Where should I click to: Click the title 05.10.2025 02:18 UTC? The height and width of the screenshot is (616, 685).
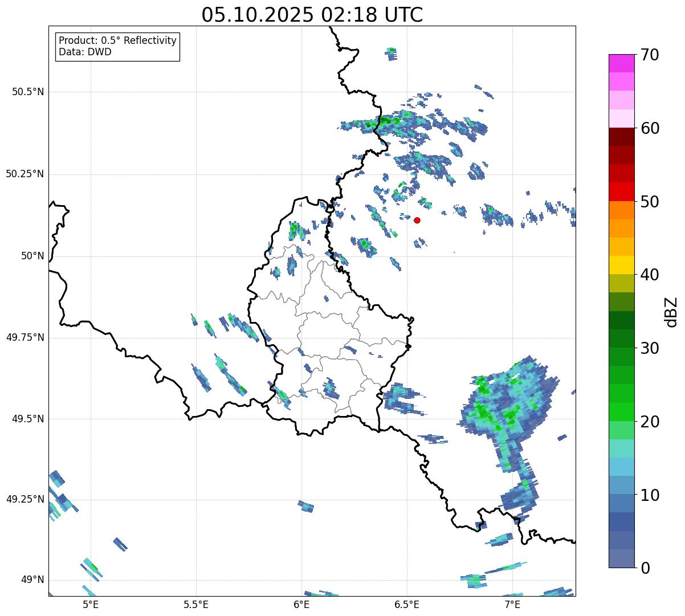click(312, 15)
